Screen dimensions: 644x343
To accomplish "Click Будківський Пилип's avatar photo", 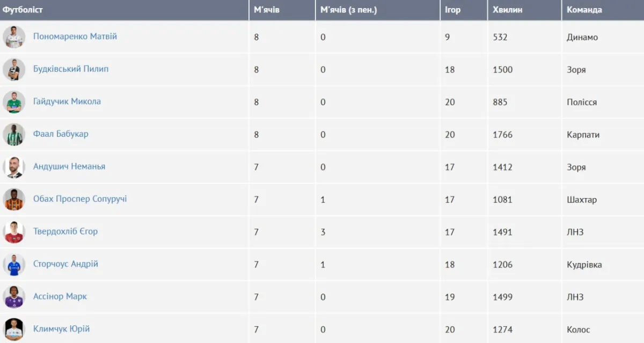I will [14, 70].
